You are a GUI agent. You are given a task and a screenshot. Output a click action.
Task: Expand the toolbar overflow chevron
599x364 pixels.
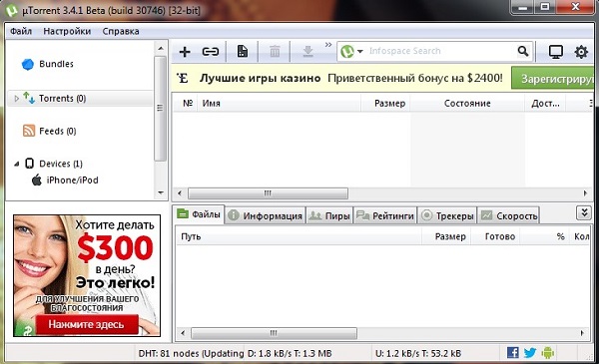328,45
